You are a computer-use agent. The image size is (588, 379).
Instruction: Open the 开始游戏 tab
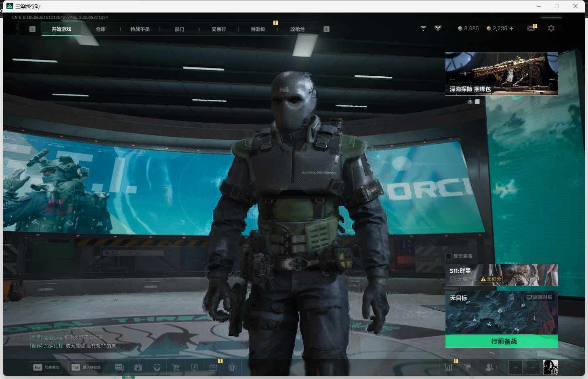(x=61, y=29)
